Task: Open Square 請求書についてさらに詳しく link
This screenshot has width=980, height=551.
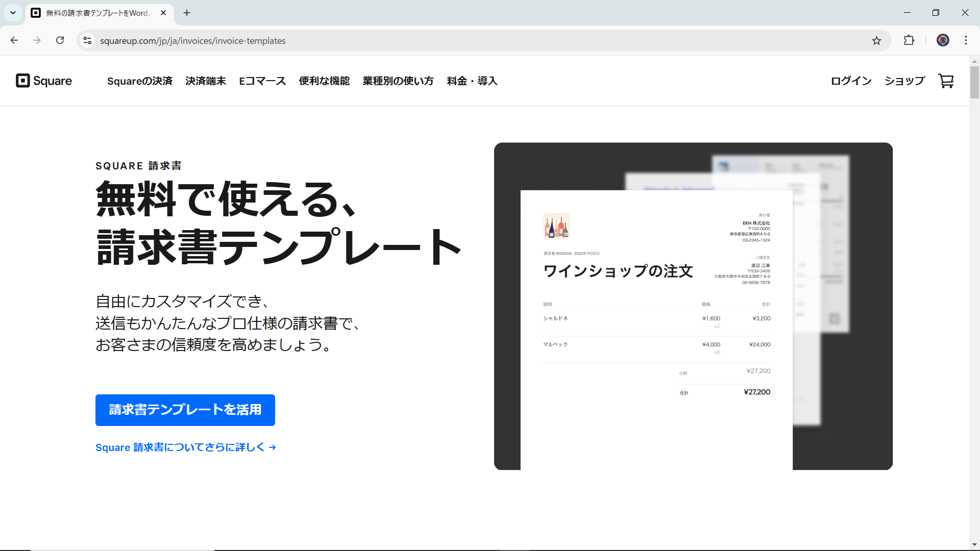Action: (186, 447)
